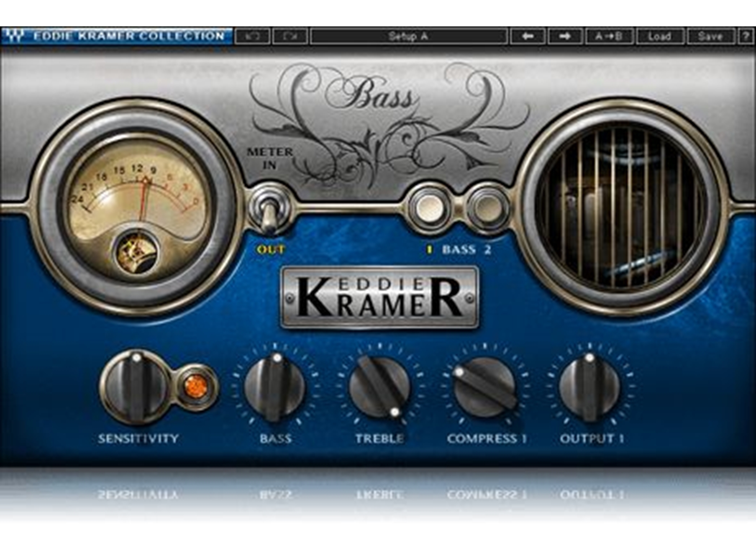The image size is (756, 550).
Task: Click the Undo icon in the toolbar
Action: coord(252,36)
